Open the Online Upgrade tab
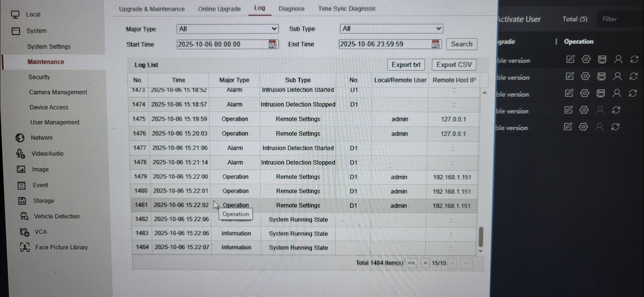The image size is (644, 297). [219, 9]
